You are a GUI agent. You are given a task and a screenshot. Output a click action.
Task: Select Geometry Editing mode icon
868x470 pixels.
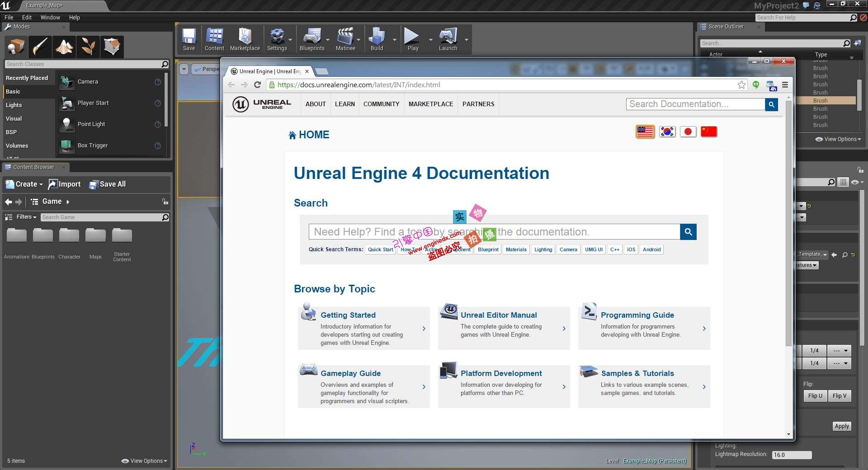point(112,47)
